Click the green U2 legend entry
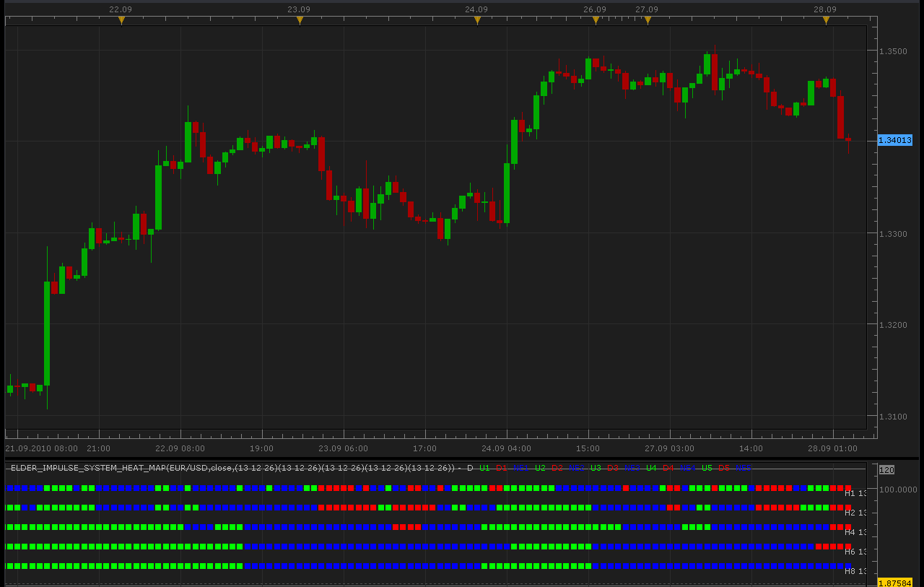The image size is (924, 587). click(540, 468)
